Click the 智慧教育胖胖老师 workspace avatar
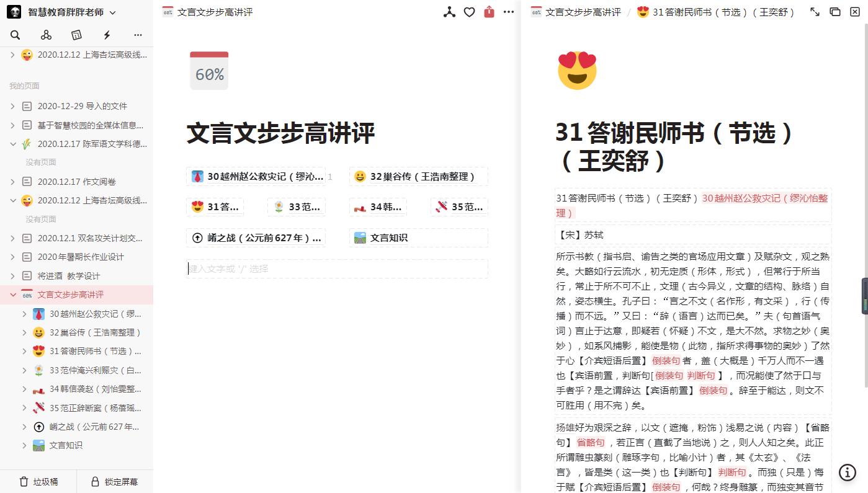The image size is (868, 493). (x=14, y=11)
